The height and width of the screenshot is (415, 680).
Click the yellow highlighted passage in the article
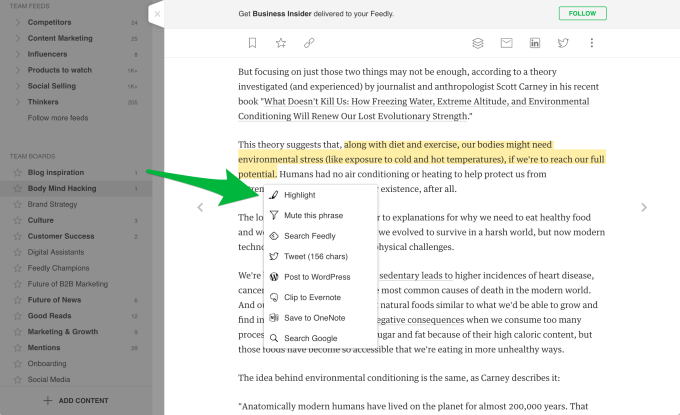[x=421, y=159]
